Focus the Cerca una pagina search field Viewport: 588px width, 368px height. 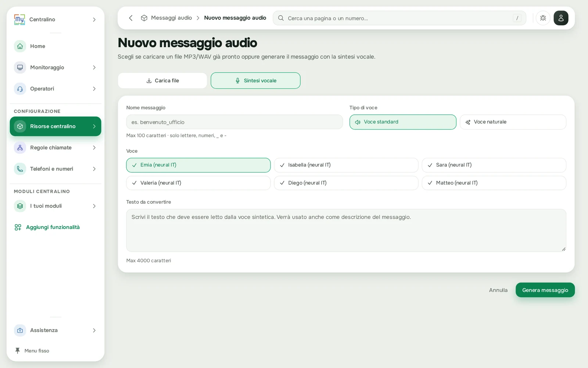[x=399, y=18]
